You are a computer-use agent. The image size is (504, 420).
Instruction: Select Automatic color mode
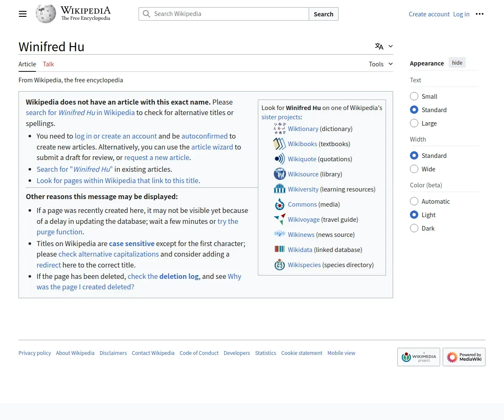(x=414, y=201)
